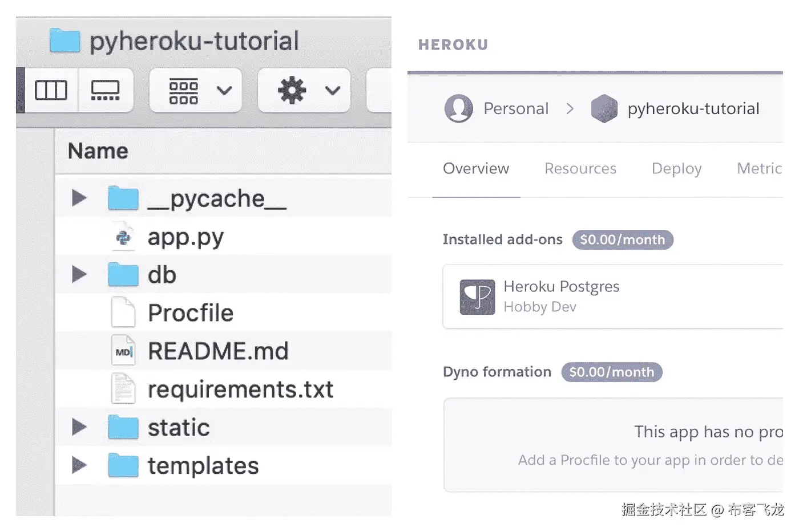Select the db folder icon
This screenshot has height=532, width=799.
pyautogui.click(x=123, y=275)
